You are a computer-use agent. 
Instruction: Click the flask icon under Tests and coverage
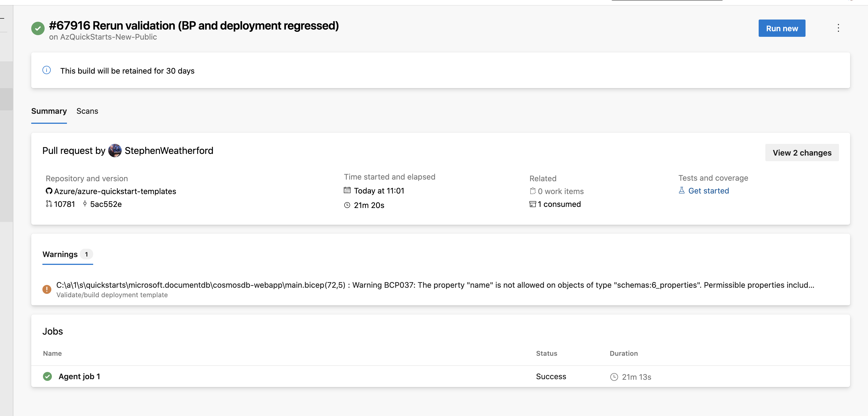[x=682, y=191]
